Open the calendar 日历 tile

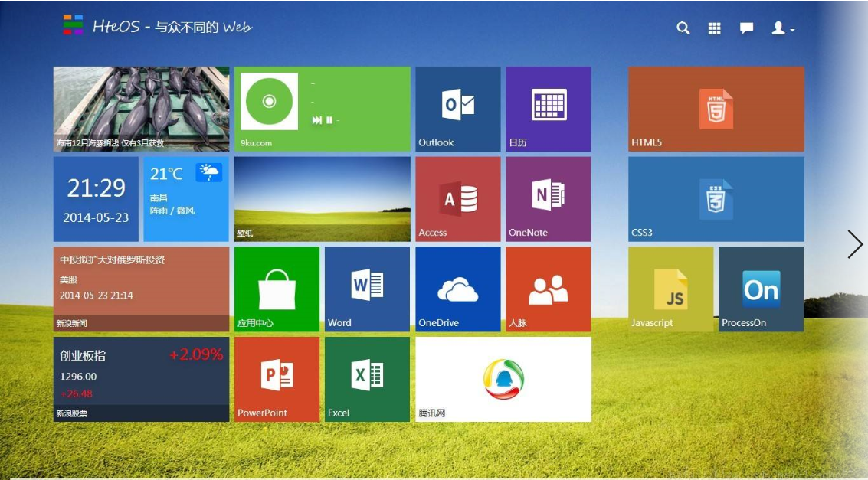coord(548,109)
